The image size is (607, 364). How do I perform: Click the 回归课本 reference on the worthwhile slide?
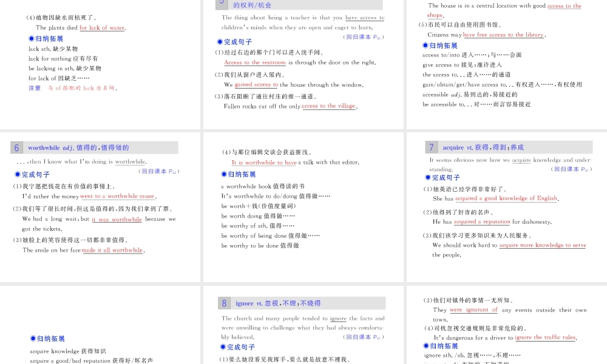158,171
